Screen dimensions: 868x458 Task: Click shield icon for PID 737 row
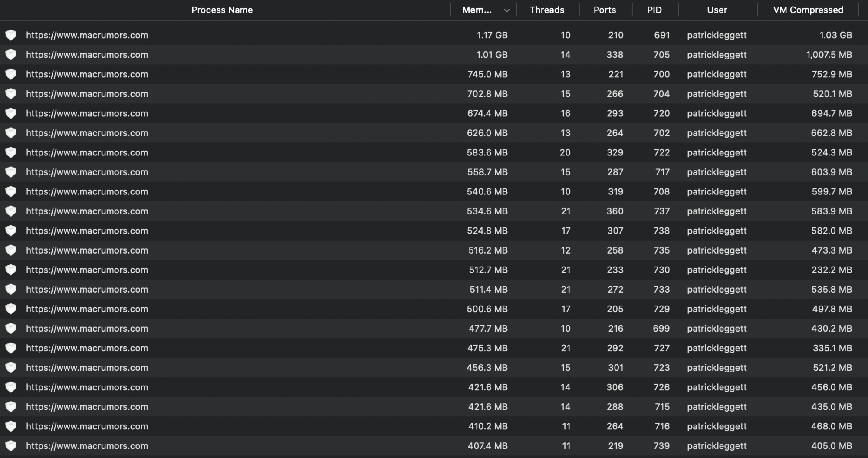(x=11, y=211)
